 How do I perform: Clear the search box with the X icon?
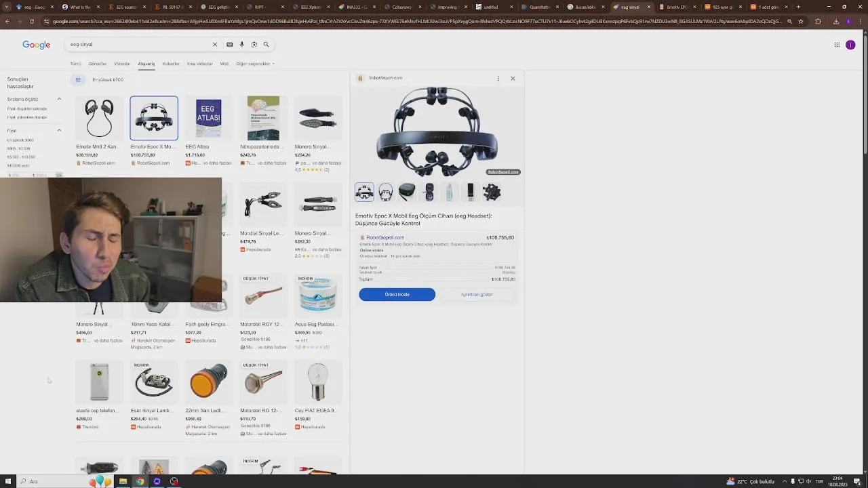point(215,45)
